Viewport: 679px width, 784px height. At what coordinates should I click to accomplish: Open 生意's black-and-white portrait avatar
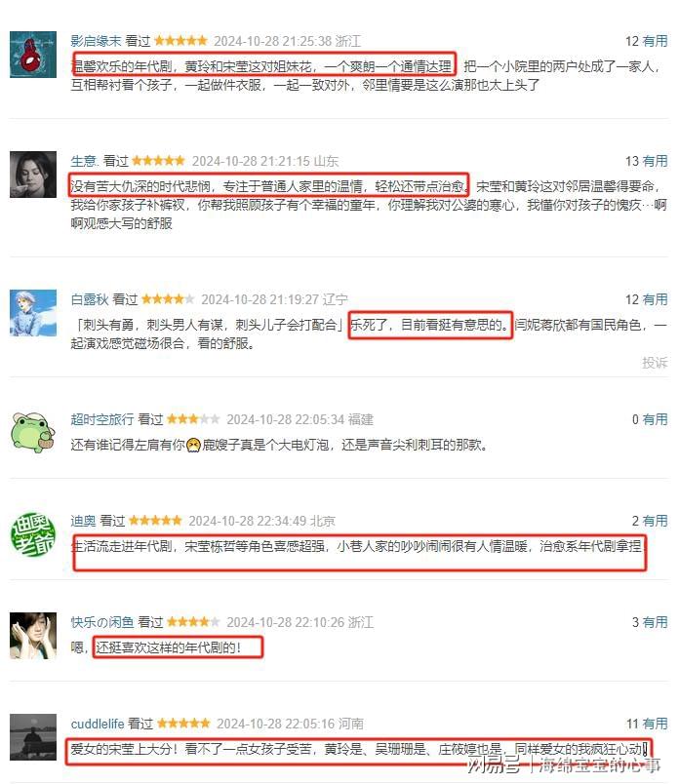tap(33, 175)
